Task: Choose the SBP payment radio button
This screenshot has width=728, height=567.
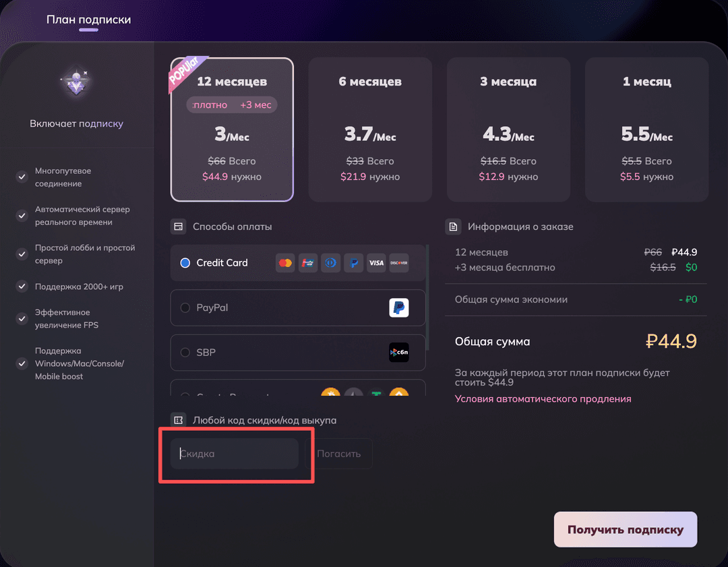Action: [185, 353]
